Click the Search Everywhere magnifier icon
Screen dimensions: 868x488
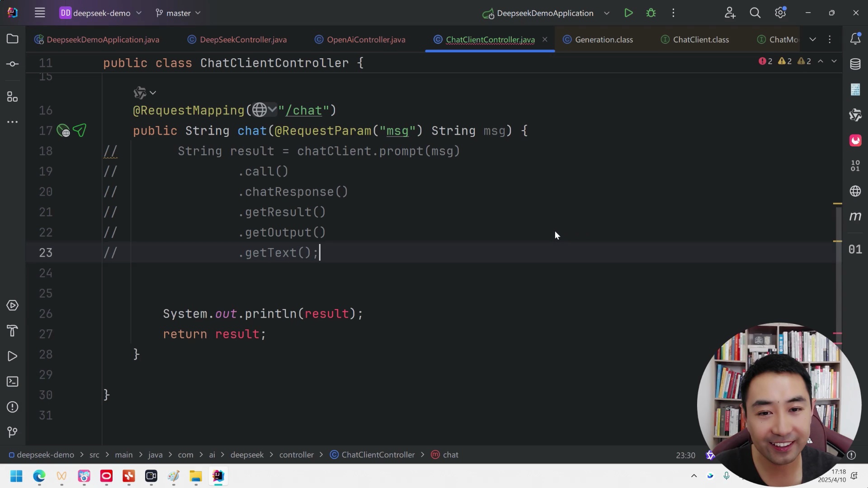pos(755,13)
